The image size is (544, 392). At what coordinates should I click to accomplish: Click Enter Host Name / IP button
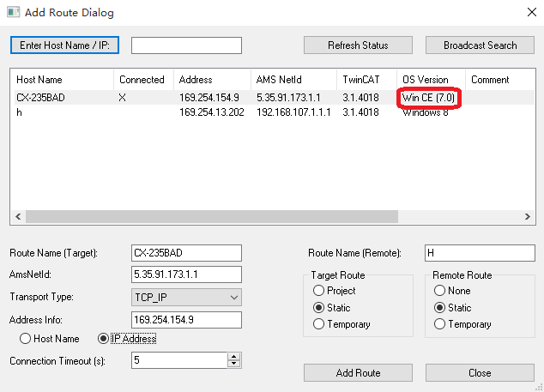tap(65, 45)
